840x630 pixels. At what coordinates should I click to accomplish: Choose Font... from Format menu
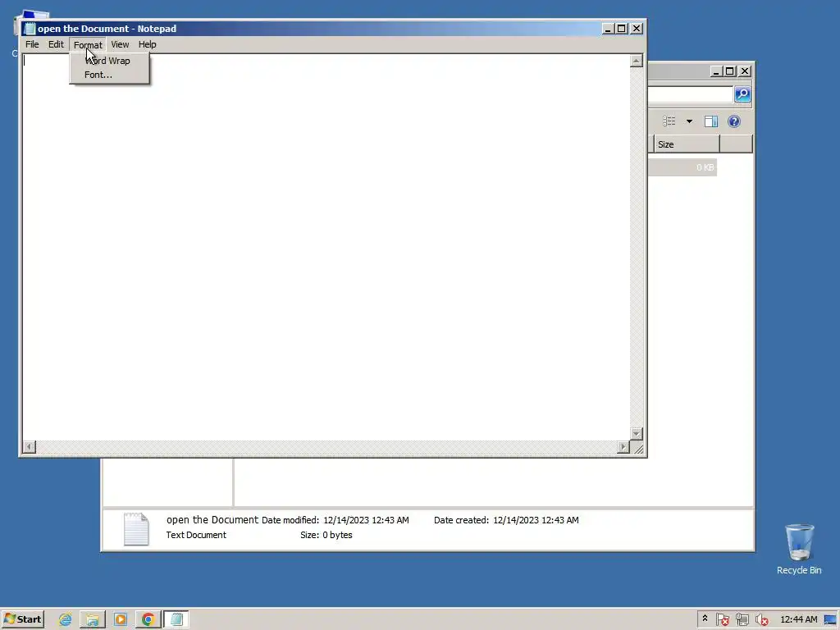[x=109, y=75]
